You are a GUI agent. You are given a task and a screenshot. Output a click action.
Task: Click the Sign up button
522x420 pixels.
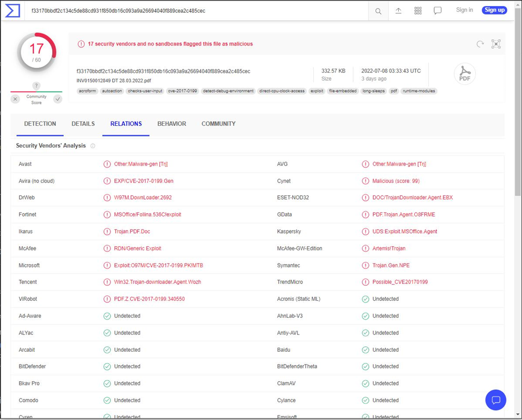[494, 10]
